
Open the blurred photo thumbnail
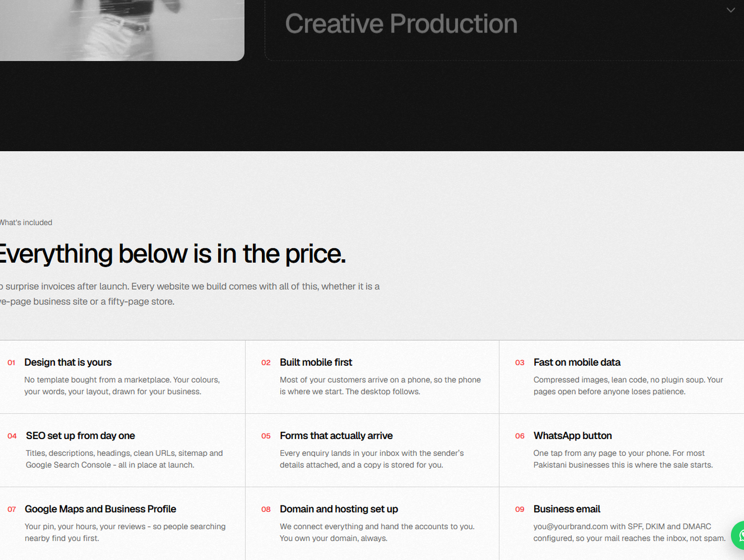coord(122,30)
